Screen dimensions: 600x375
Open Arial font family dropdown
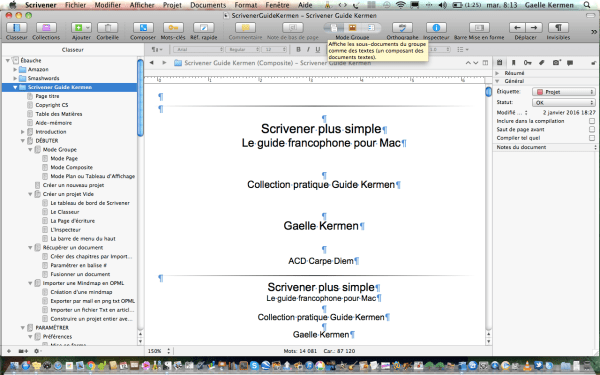tap(199, 49)
